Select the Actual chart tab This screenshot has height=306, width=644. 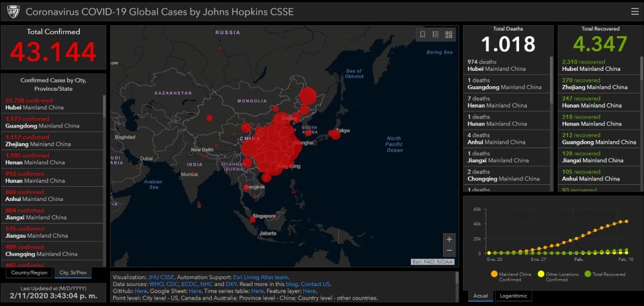pos(481,296)
